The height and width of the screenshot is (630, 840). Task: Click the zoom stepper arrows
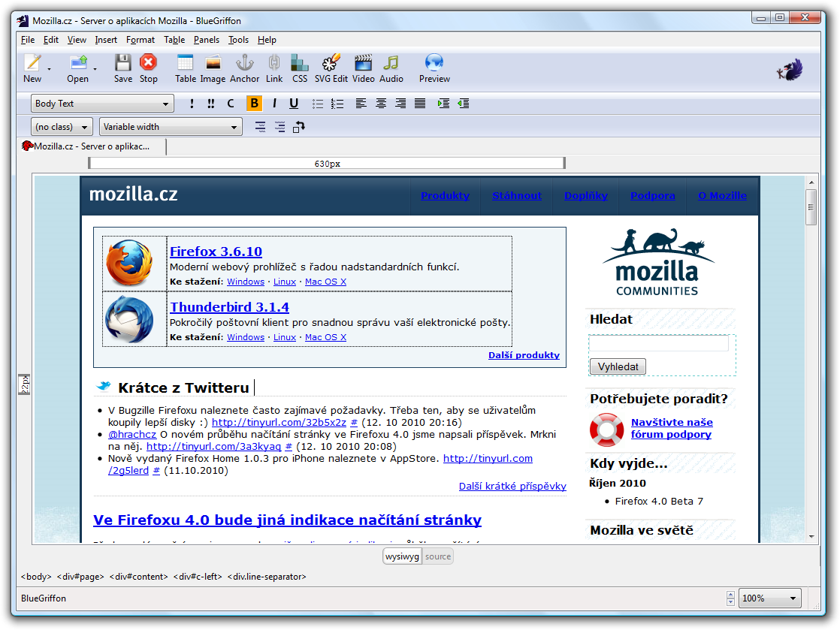[731, 598]
